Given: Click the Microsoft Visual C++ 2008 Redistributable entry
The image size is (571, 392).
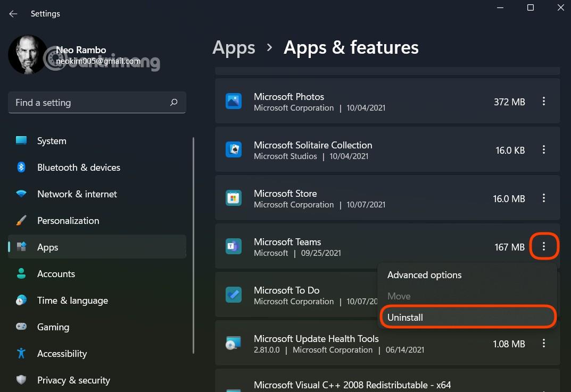Looking at the screenshot, I should tap(387, 381).
